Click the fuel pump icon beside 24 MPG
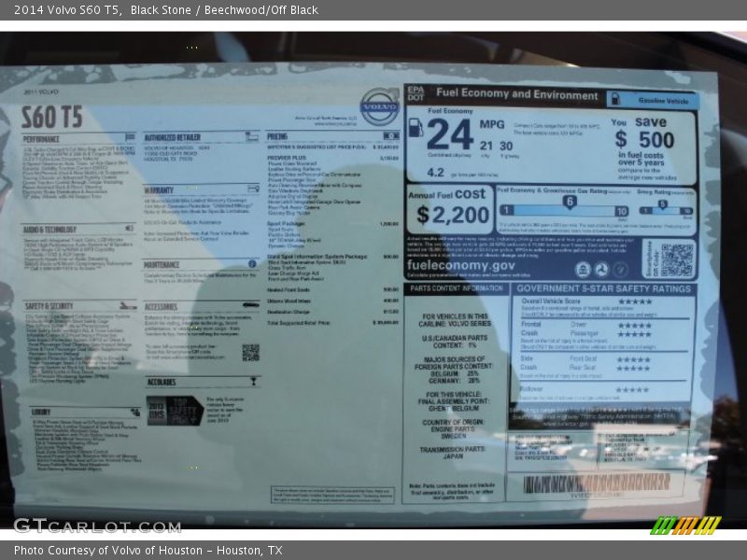 [416, 127]
